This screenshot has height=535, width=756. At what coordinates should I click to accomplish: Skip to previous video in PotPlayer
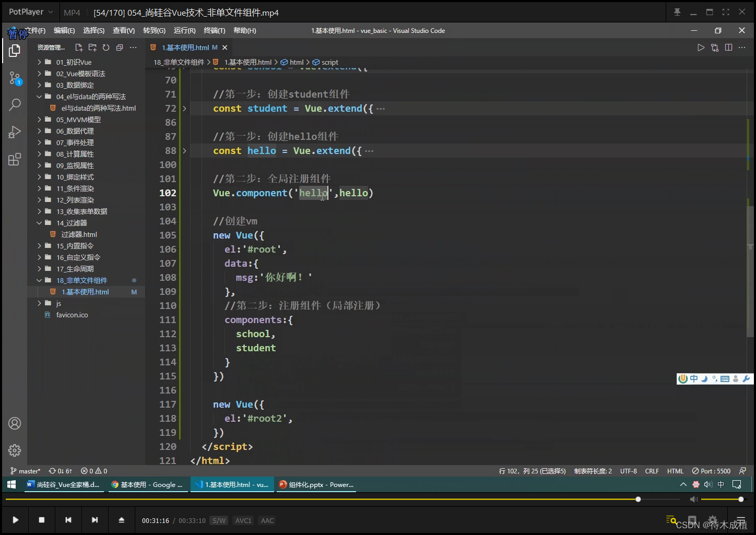pyautogui.click(x=68, y=520)
